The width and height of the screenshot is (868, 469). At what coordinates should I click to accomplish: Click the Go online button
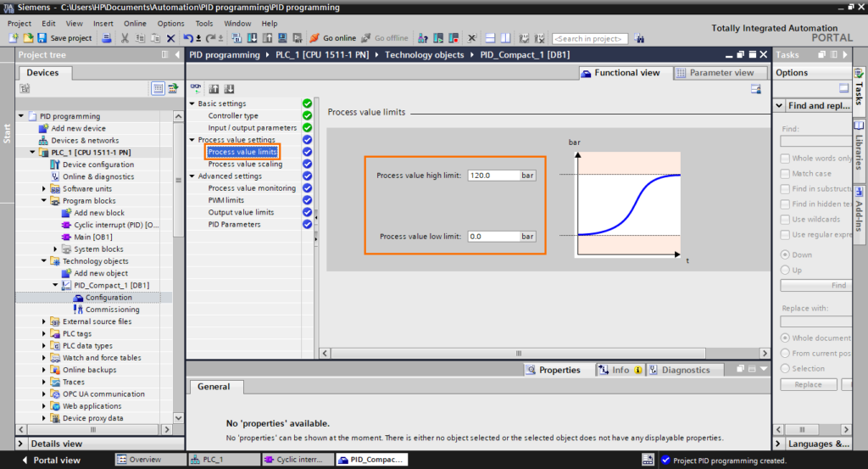coord(332,38)
